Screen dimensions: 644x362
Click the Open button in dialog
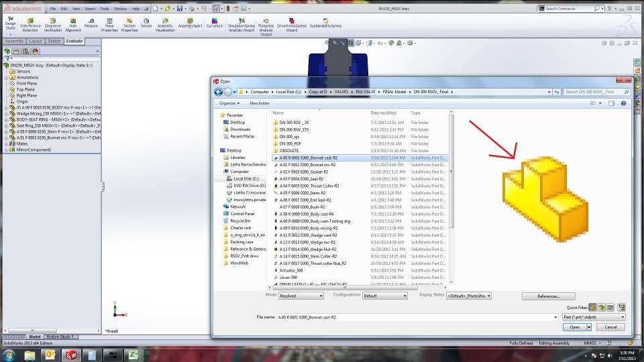[575, 327]
